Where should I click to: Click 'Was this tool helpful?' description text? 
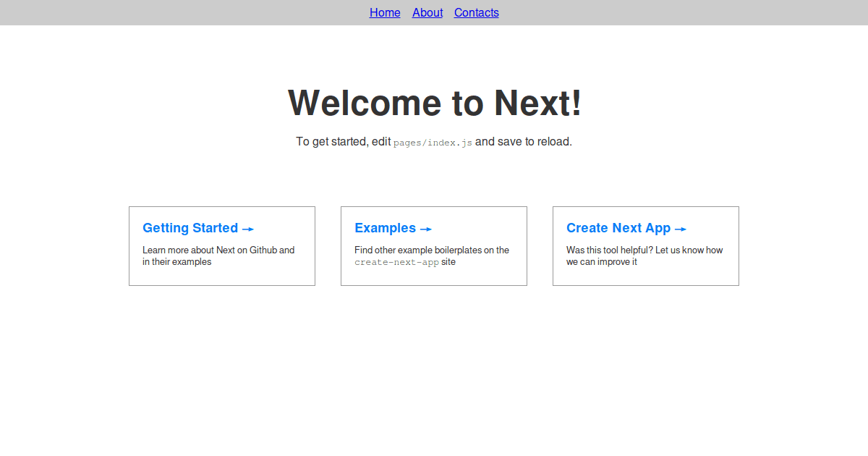tap(610, 250)
